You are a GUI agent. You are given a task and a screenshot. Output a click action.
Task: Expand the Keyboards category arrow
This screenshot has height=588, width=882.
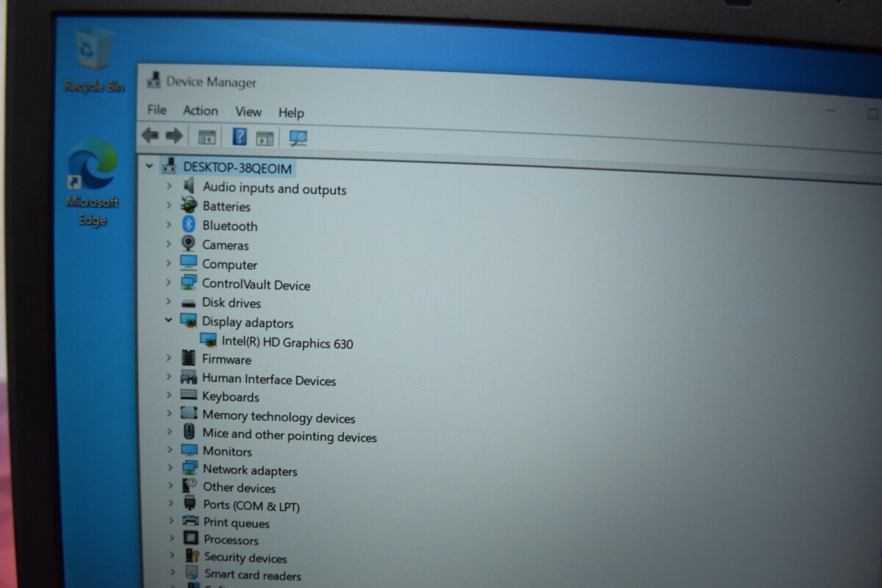tap(169, 395)
